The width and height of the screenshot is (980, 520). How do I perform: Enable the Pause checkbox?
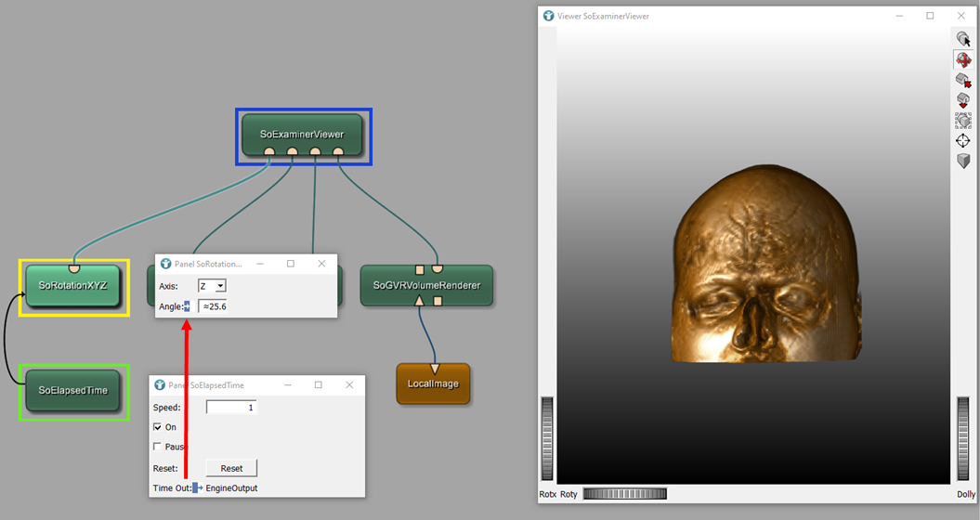click(x=157, y=447)
